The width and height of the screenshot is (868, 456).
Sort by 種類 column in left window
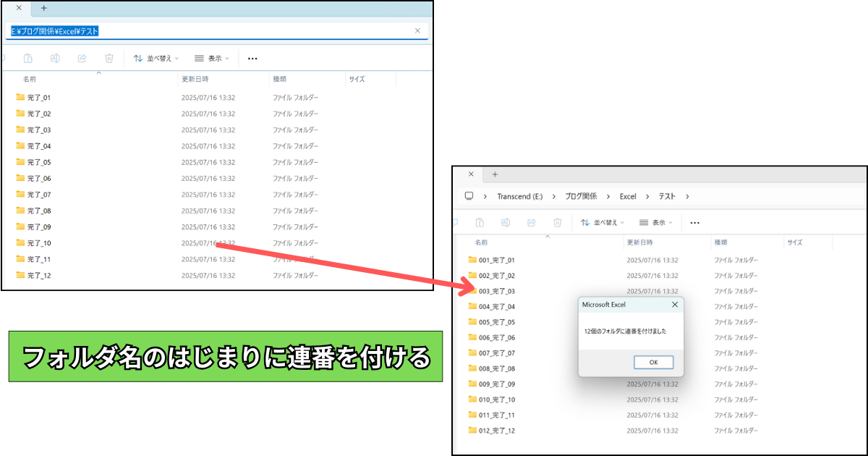[x=279, y=79]
